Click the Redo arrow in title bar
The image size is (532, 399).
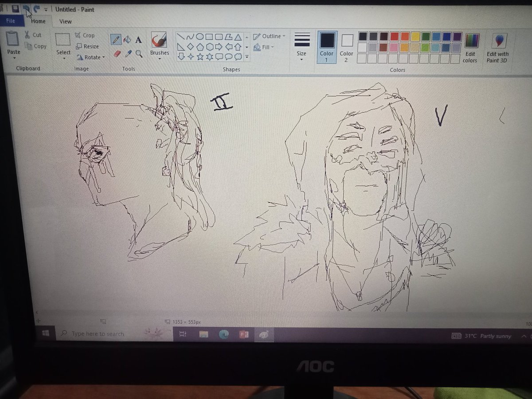[37, 9]
